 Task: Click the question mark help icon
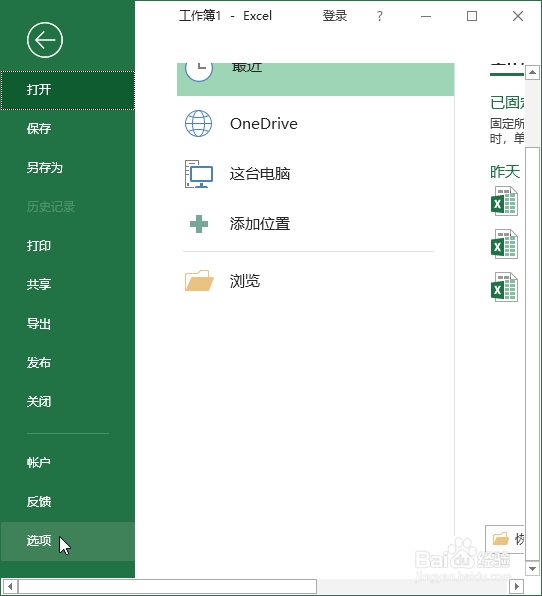[379, 16]
